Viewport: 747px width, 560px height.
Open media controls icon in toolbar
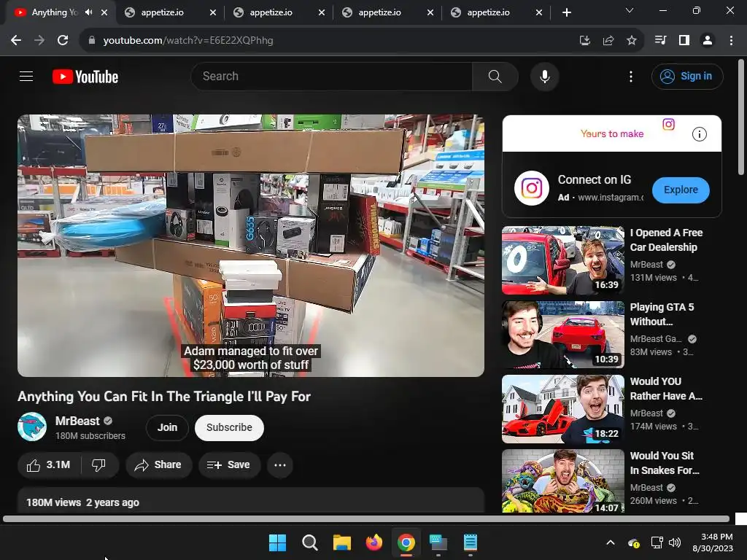pyautogui.click(x=660, y=41)
